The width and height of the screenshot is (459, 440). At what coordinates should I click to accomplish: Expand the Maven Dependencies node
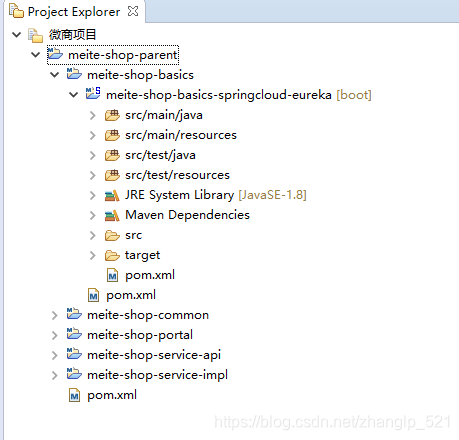coord(93,215)
